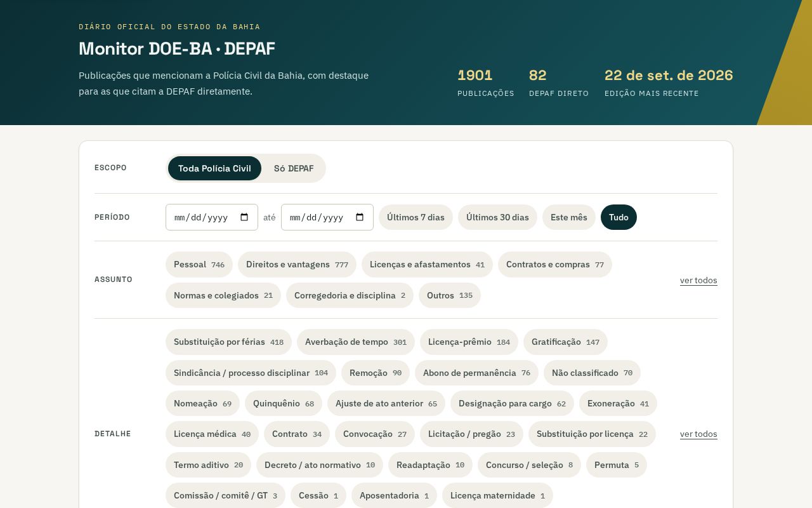Select Toda Polícia Civil scope
The height and width of the screenshot is (508, 812).
click(x=214, y=168)
